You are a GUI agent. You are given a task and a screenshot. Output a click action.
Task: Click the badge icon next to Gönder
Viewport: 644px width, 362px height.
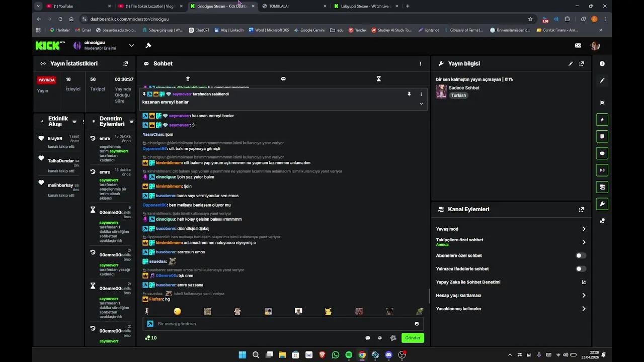point(393,338)
